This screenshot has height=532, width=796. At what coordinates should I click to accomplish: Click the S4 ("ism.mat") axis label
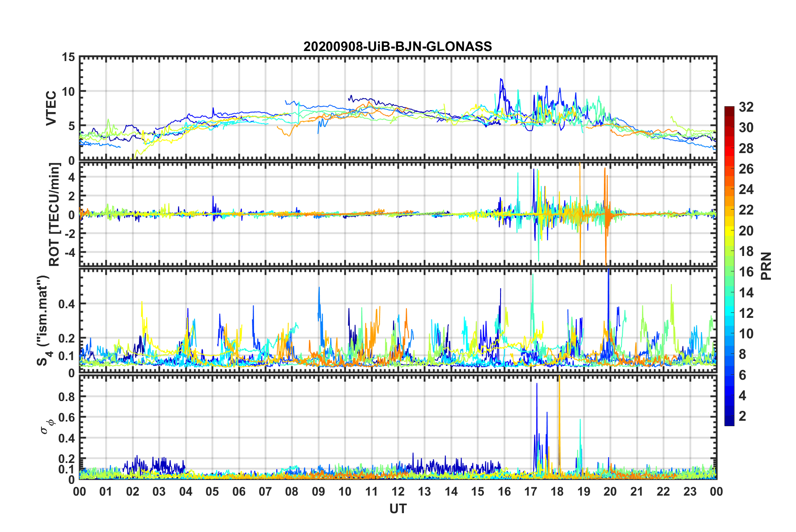(44, 320)
